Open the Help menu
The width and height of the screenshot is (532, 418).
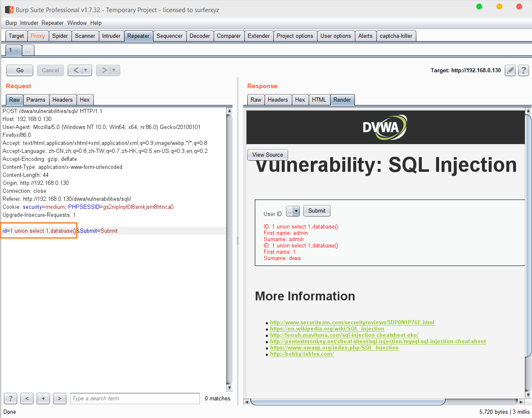tap(96, 23)
